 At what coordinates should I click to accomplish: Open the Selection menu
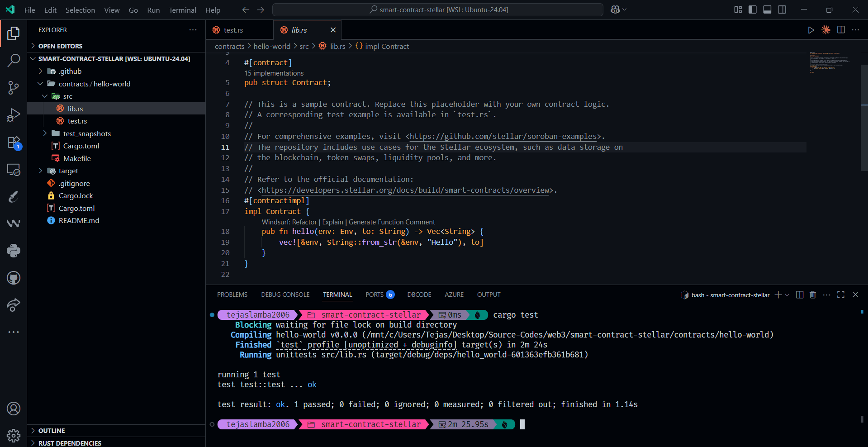(x=80, y=10)
